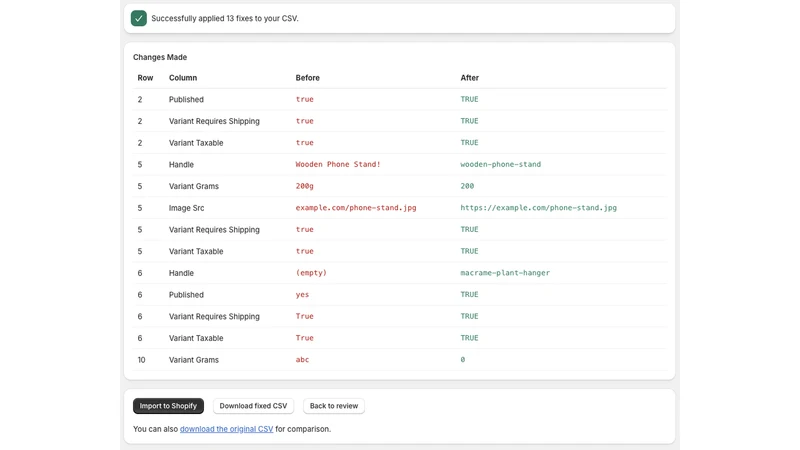Click 'Variant Requires Shipping' in row 5

pyautogui.click(x=214, y=230)
